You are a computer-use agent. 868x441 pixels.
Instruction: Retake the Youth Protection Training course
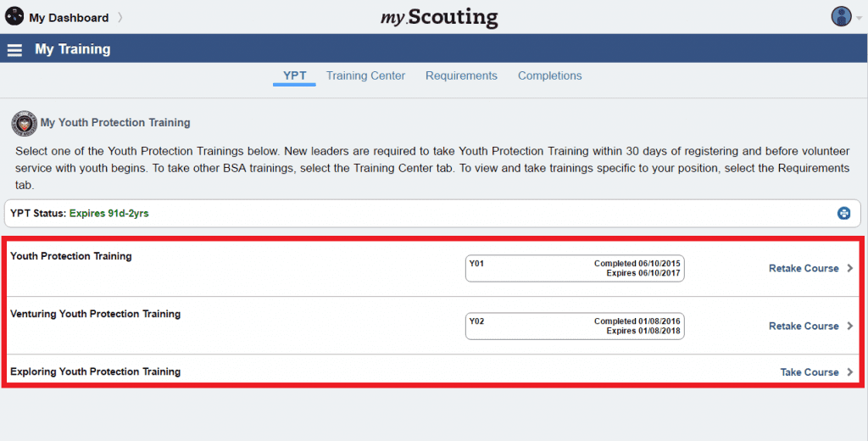click(803, 269)
